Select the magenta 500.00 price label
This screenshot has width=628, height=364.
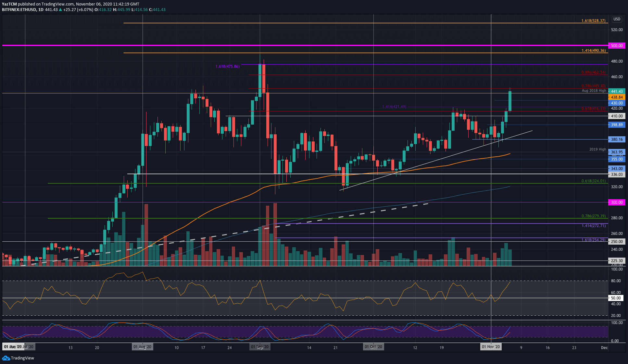click(616, 46)
